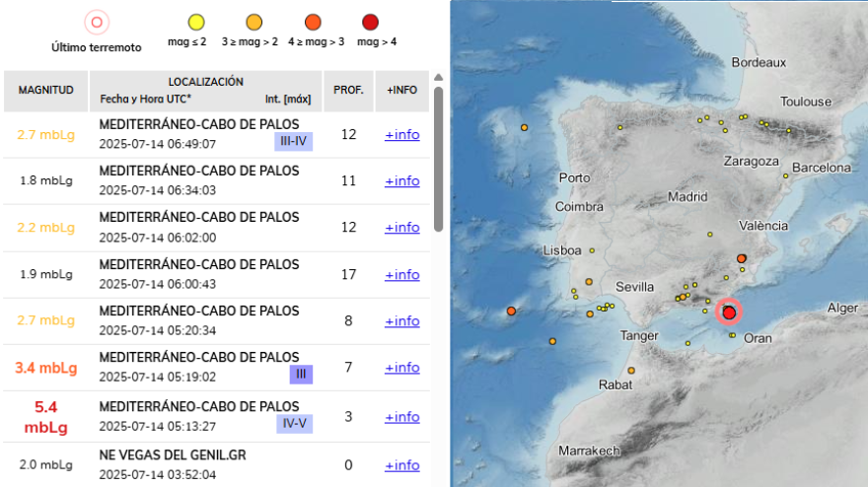Click the Último terremoto legend ring icon
Screen dimensions: 868x487
click(x=97, y=23)
